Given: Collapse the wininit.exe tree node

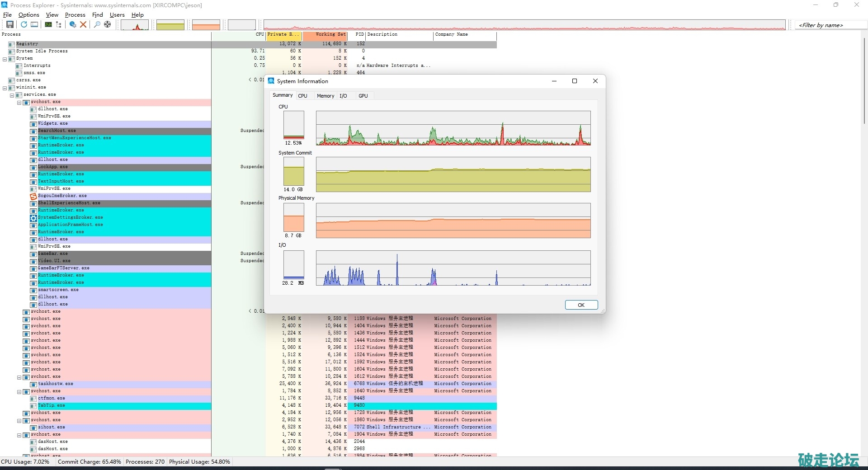Looking at the screenshot, I should 5,88.
